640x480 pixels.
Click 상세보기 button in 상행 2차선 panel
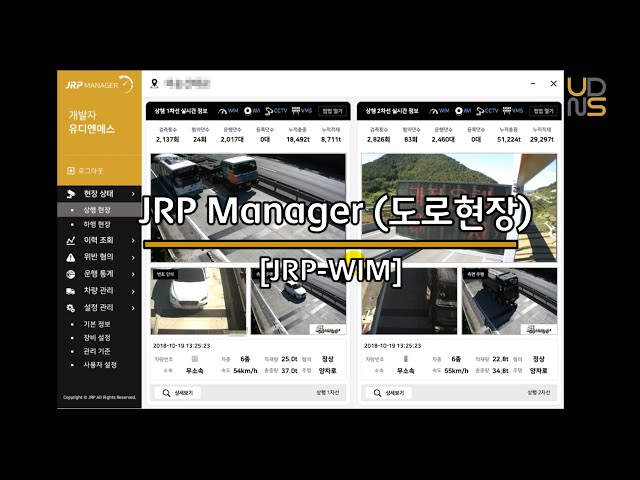tap(389, 393)
